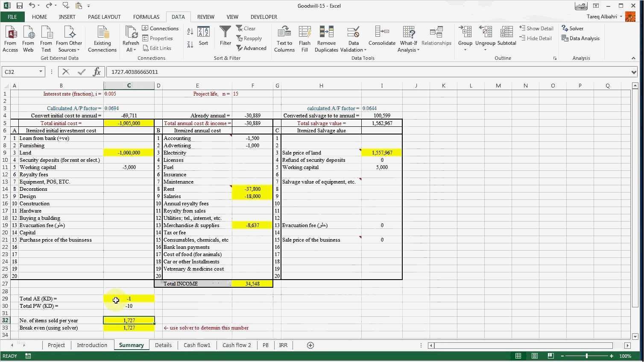The width and height of the screenshot is (644, 362).
Task: Collapse the ribbon
Action: click(x=633, y=58)
